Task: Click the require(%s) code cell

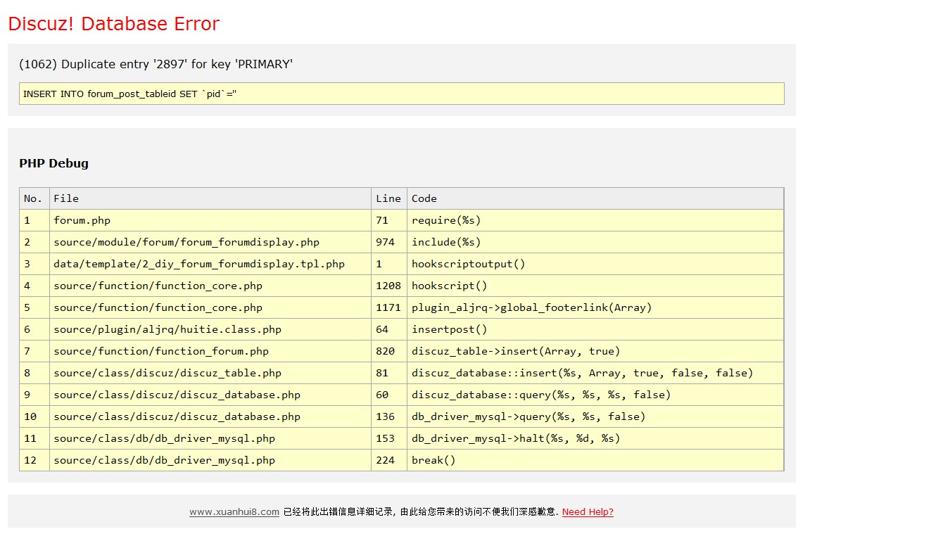Action: point(595,220)
